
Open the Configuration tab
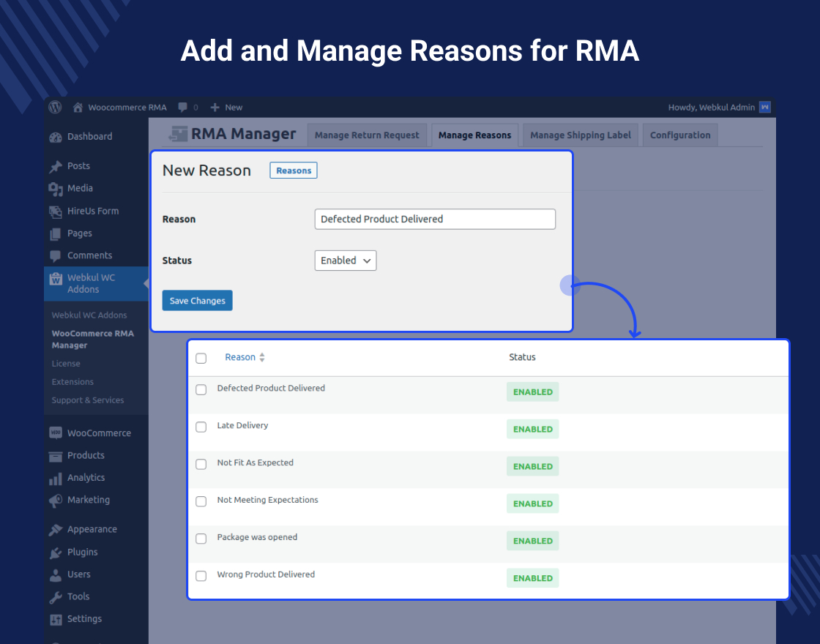[680, 135]
